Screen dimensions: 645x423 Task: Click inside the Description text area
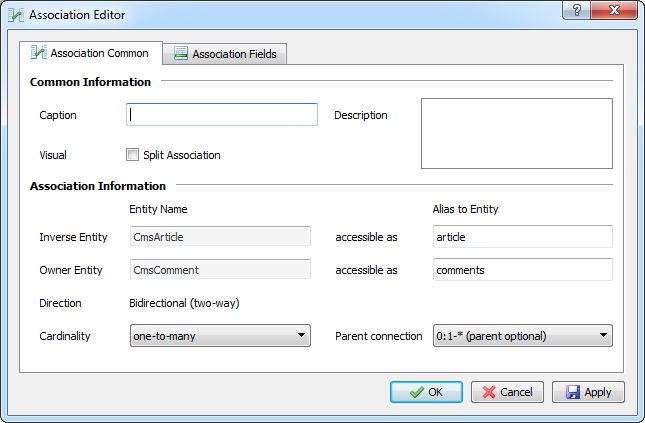[x=517, y=133]
